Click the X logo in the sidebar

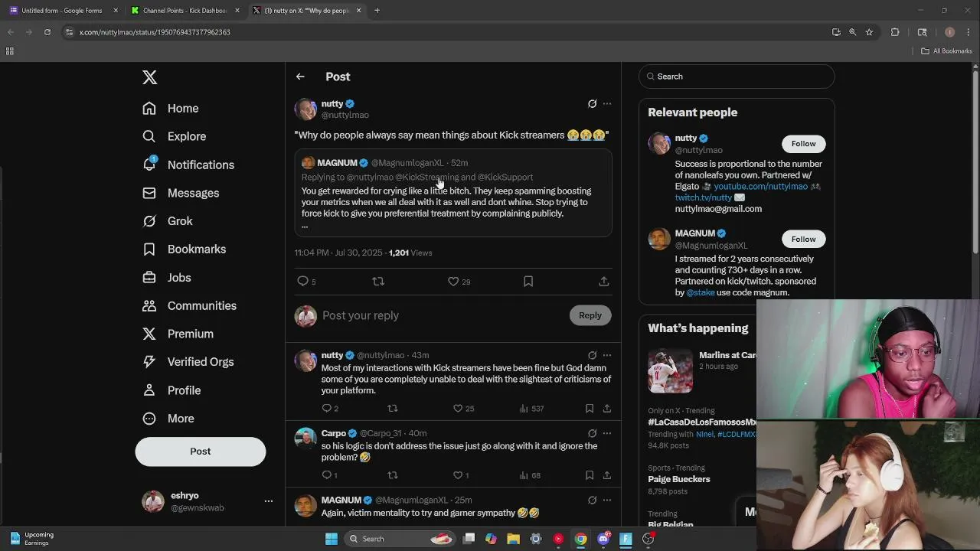150,77
